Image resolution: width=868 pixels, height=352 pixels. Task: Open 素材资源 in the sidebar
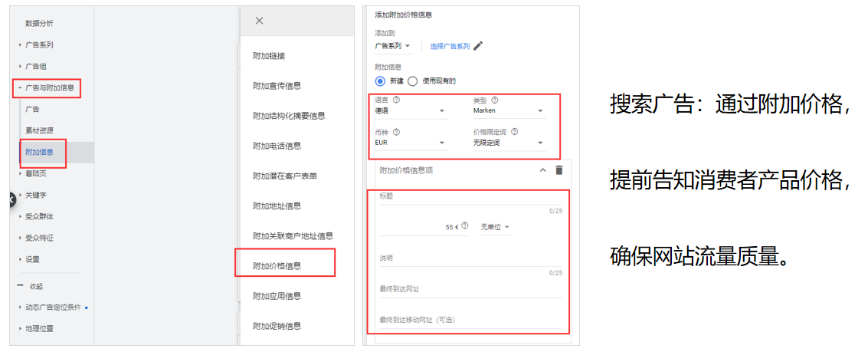point(39,131)
